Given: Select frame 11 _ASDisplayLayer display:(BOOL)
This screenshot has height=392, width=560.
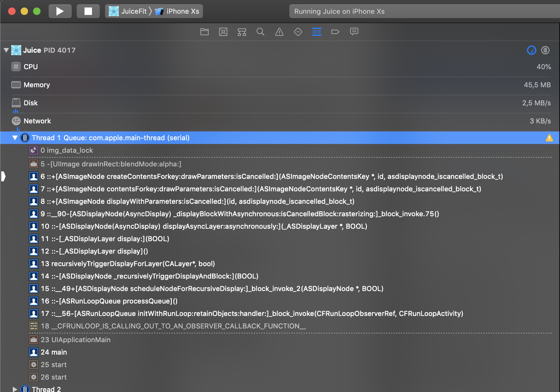Looking at the screenshot, I should (x=280, y=239).
